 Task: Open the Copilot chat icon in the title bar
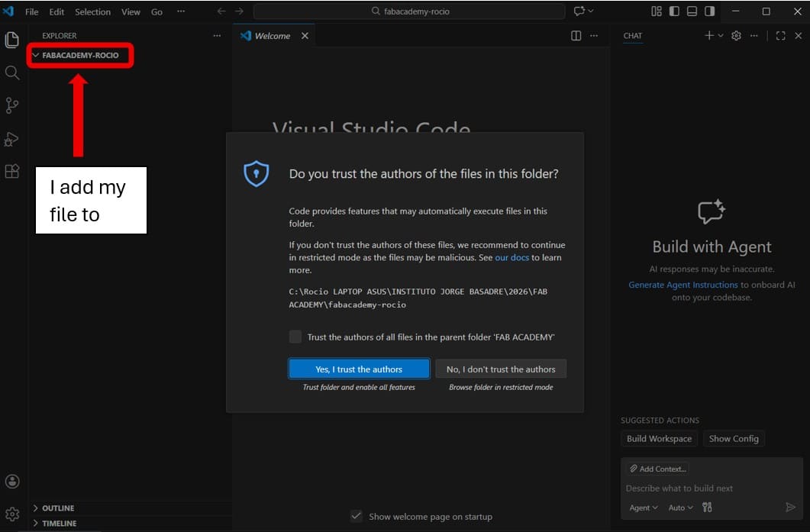click(x=579, y=11)
